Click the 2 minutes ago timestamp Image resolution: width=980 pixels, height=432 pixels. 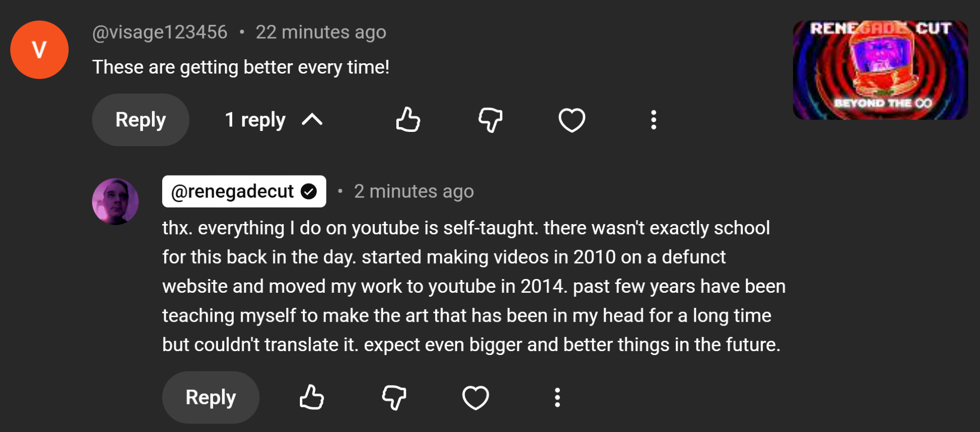click(x=414, y=191)
